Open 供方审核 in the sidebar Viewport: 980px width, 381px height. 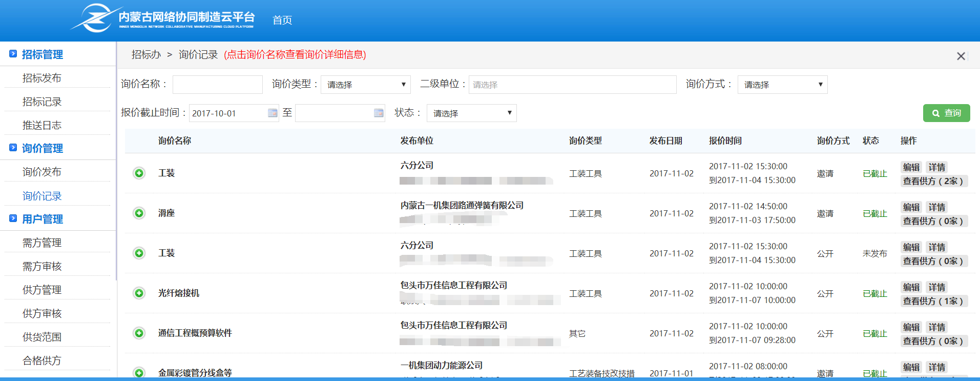click(x=42, y=313)
